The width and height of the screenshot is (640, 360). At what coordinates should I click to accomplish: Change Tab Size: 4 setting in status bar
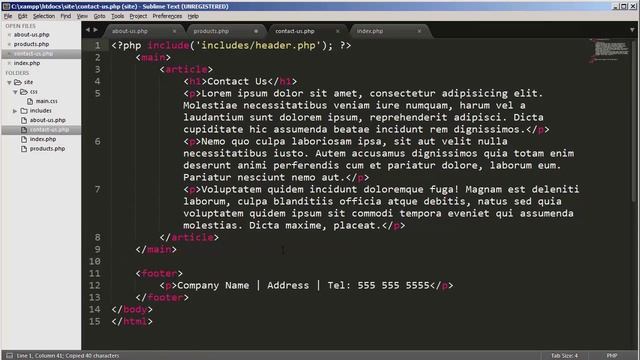pyautogui.click(x=564, y=356)
